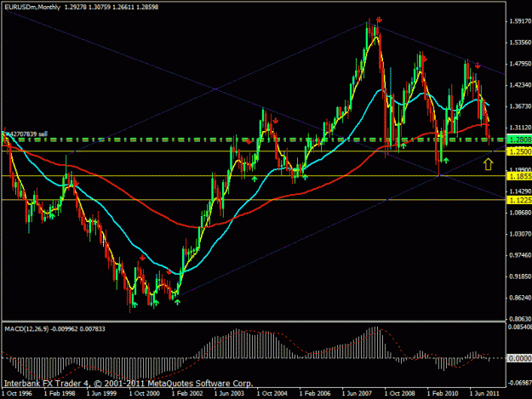Click the EURUSDm,Monthly chart title
The width and height of the screenshot is (532, 399).
coord(32,7)
